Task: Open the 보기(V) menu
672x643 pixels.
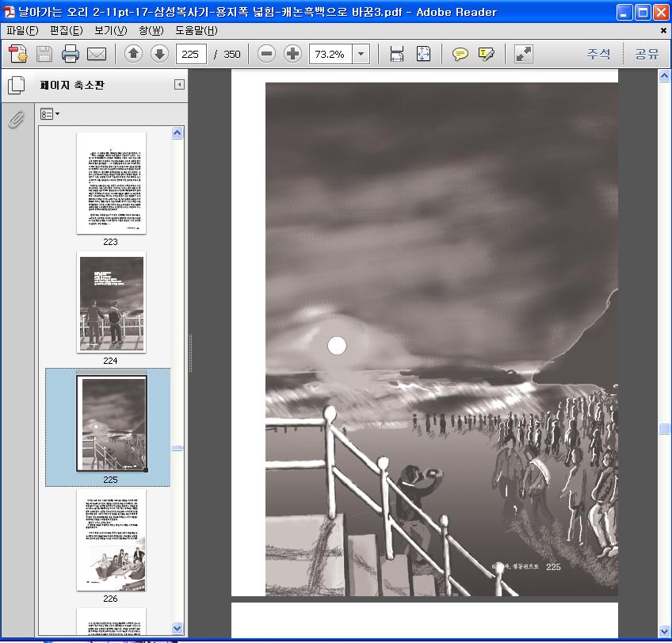Action: [x=110, y=30]
